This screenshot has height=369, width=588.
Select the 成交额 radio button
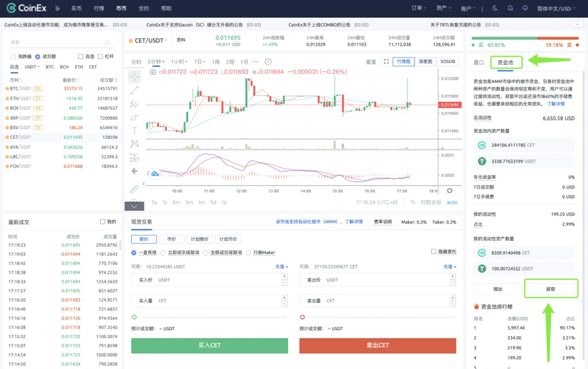[37, 57]
